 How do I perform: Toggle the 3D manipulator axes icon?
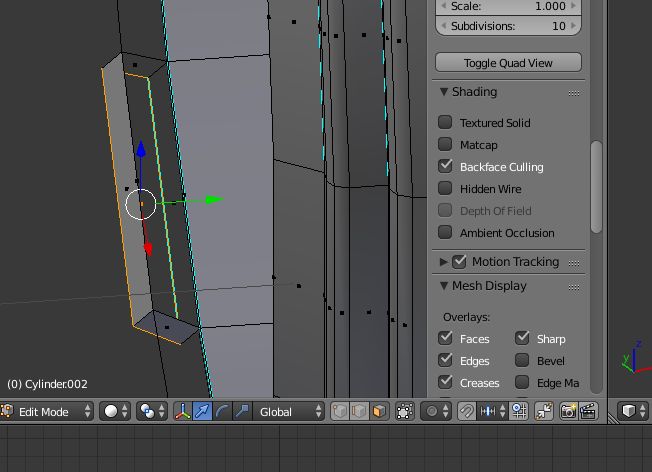pyautogui.click(x=183, y=412)
